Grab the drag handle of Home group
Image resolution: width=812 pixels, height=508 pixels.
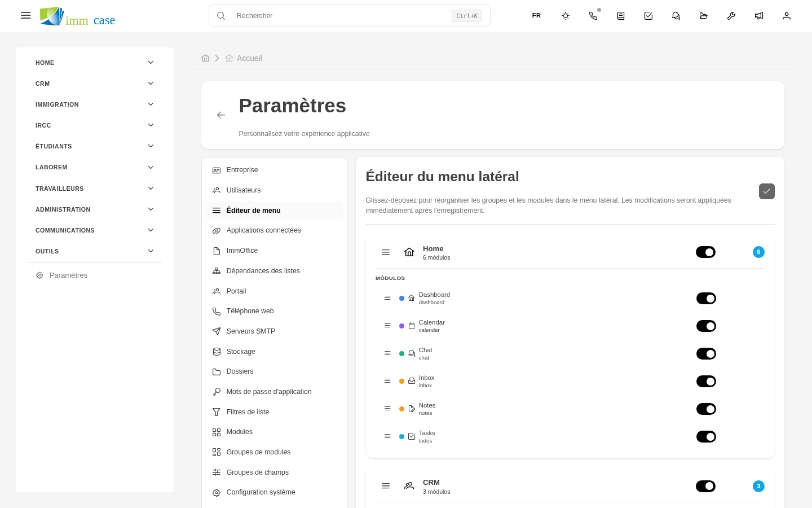click(386, 252)
